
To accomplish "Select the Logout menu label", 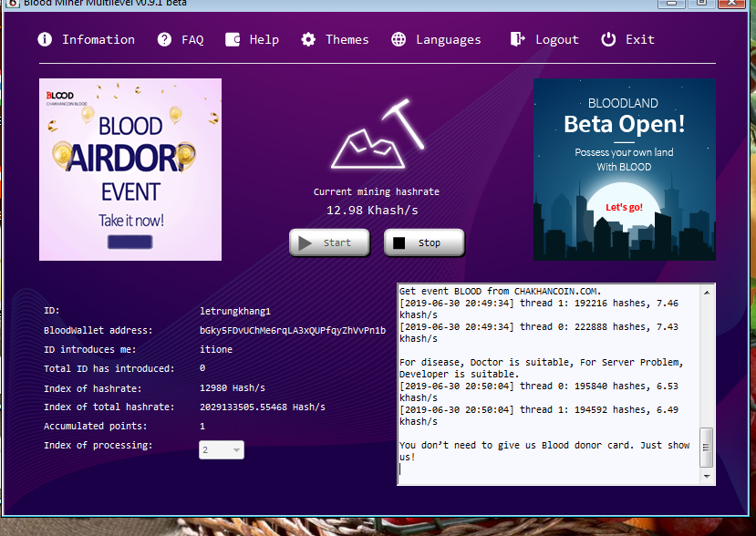I will [557, 40].
